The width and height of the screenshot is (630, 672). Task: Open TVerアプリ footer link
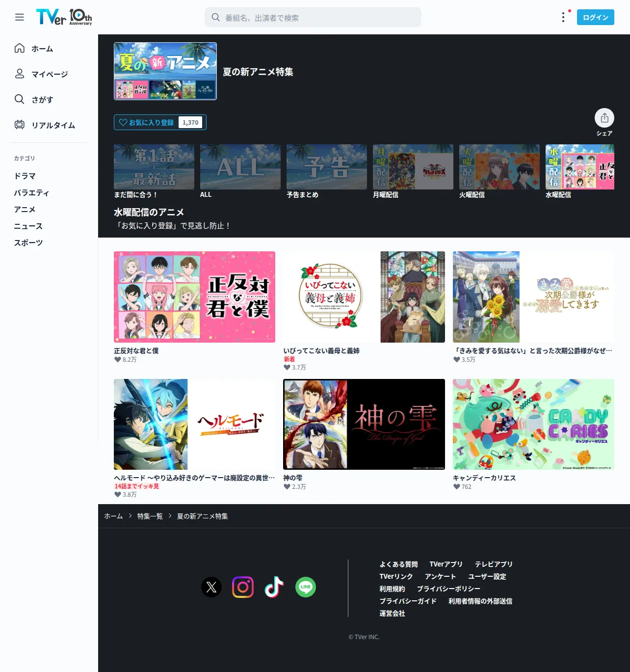[446, 564]
